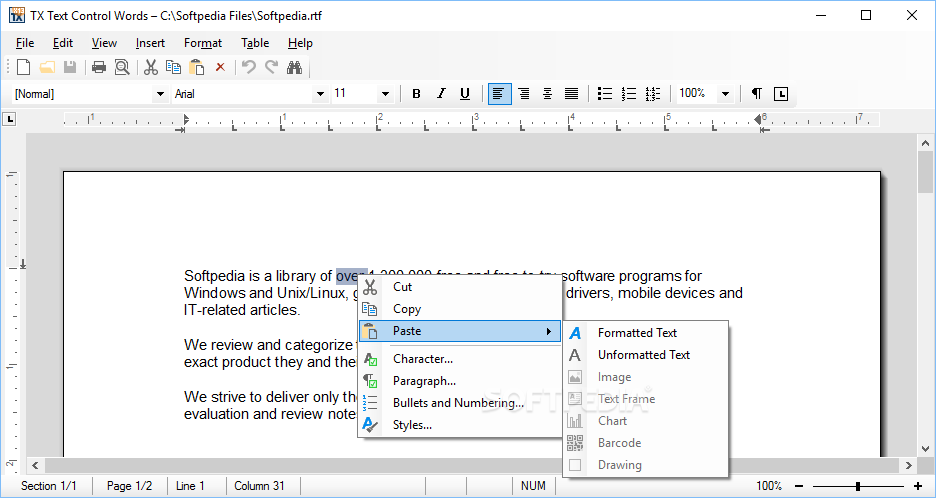Apply bulleted list formatting
The height and width of the screenshot is (498, 936).
pyautogui.click(x=605, y=94)
